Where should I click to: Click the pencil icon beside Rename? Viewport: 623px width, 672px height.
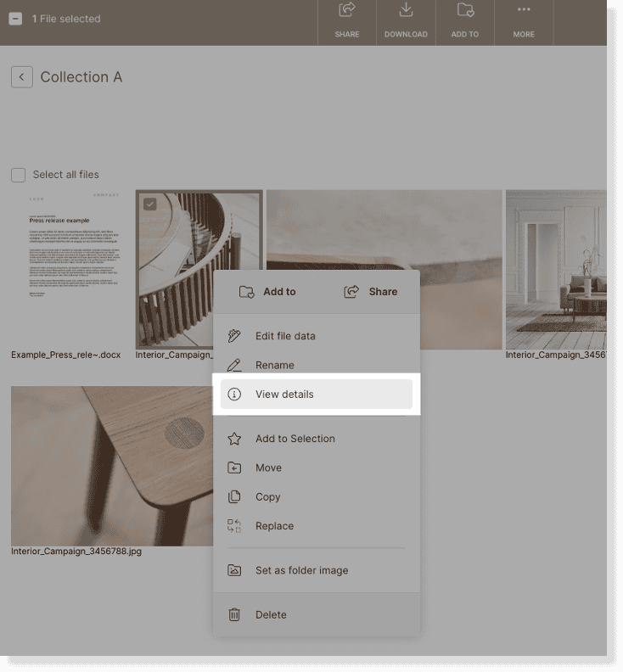tap(235, 365)
